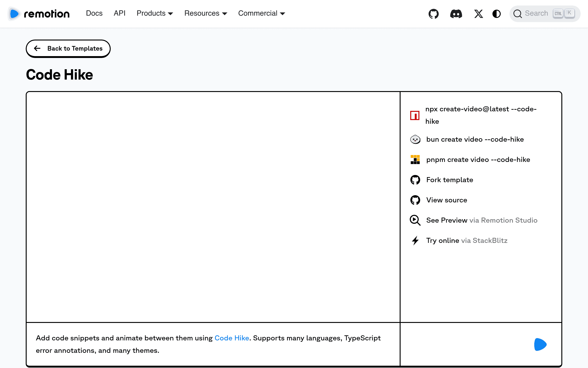Viewport: 588px width, 368px height.
Task: Click the Code Hike page heading
Action: pyautogui.click(x=59, y=75)
